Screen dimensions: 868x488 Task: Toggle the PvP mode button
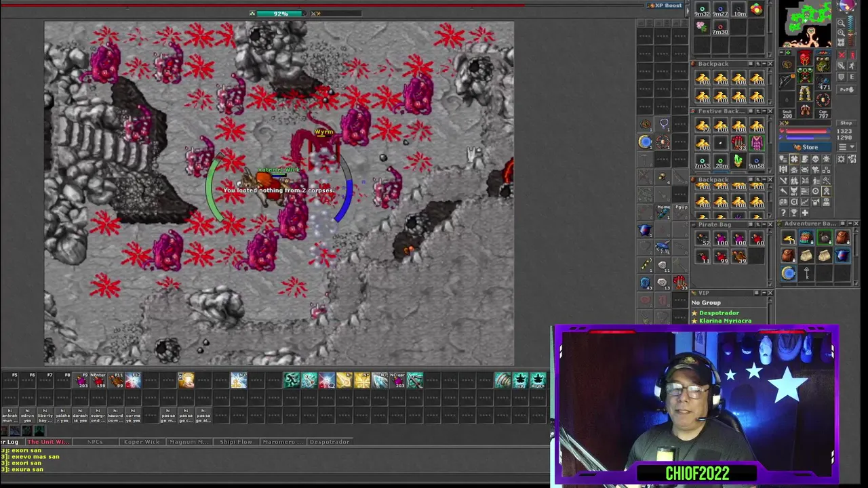[x=846, y=89]
